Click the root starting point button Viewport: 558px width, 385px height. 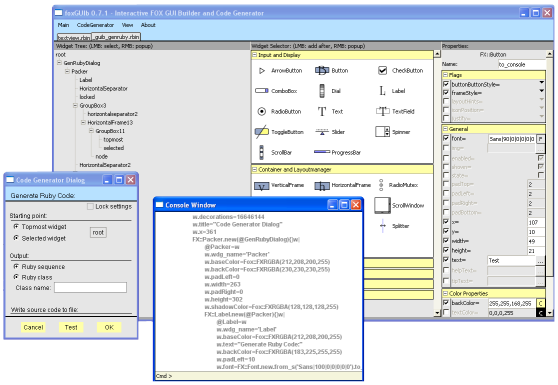point(98,232)
